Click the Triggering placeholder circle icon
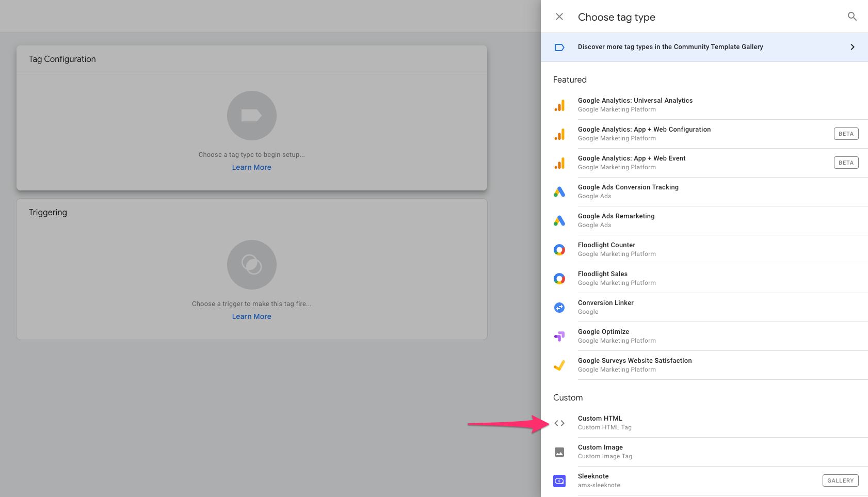The image size is (868, 497). coord(252,265)
